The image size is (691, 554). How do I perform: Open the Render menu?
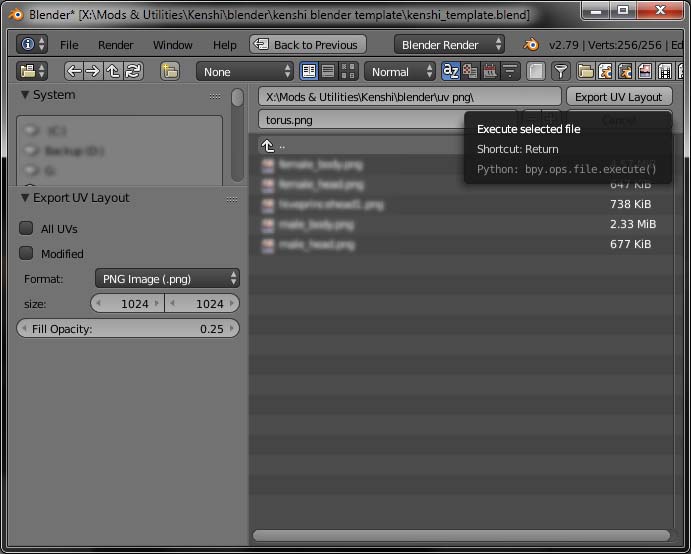coord(115,45)
